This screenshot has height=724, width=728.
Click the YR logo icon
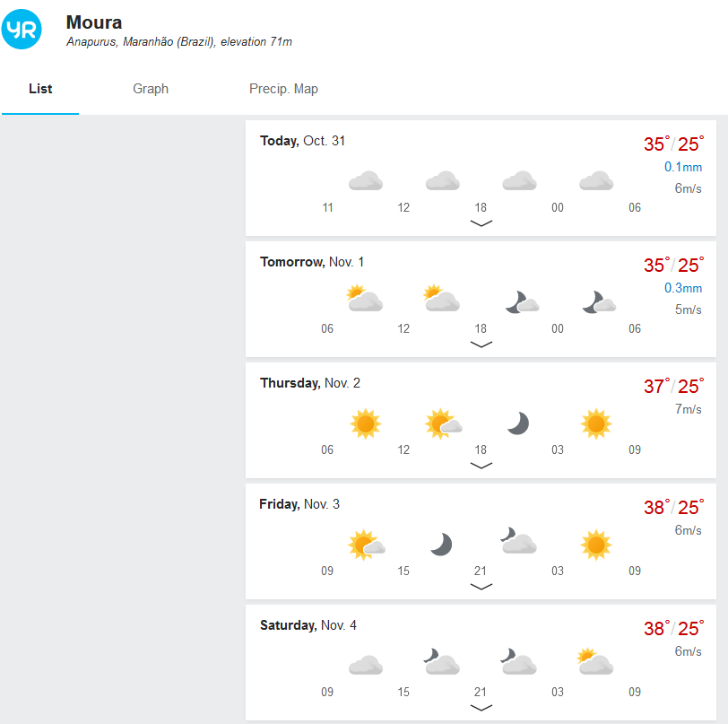(22, 31)
